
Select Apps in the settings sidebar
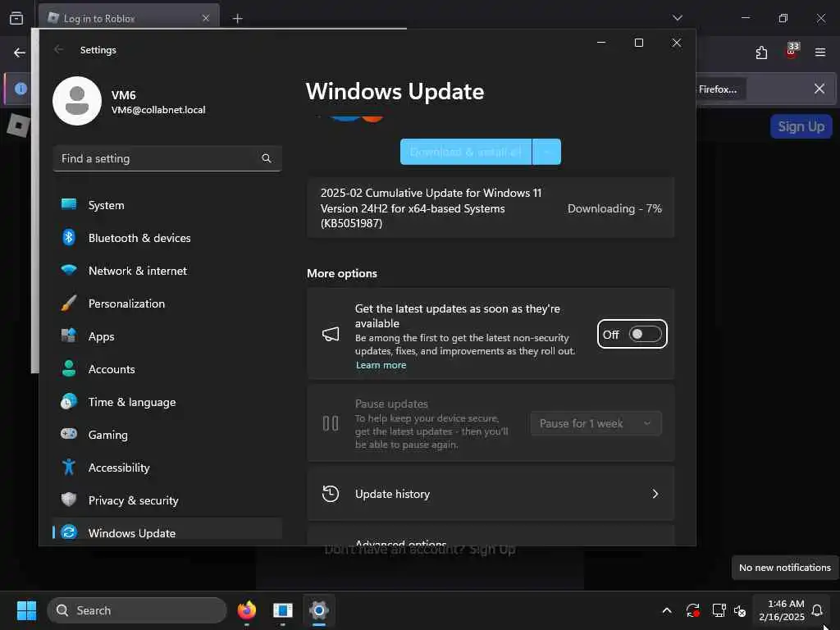point(167,336)
